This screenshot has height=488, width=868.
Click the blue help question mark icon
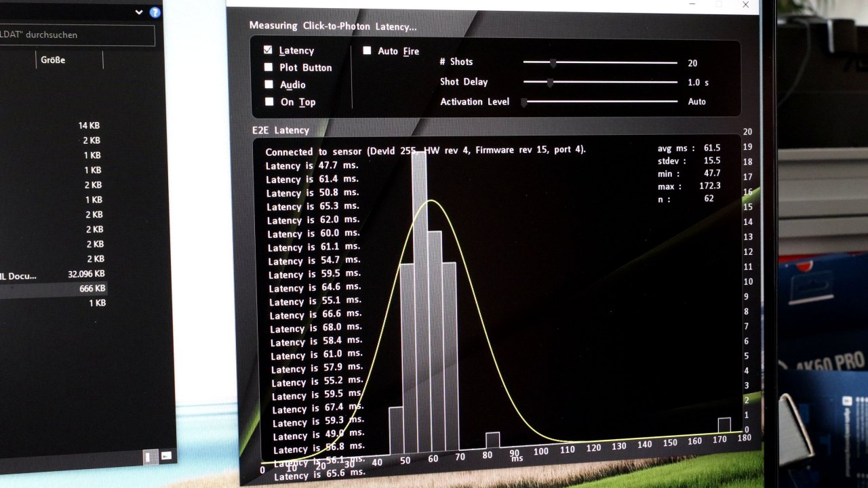click(x=155, y=12)
